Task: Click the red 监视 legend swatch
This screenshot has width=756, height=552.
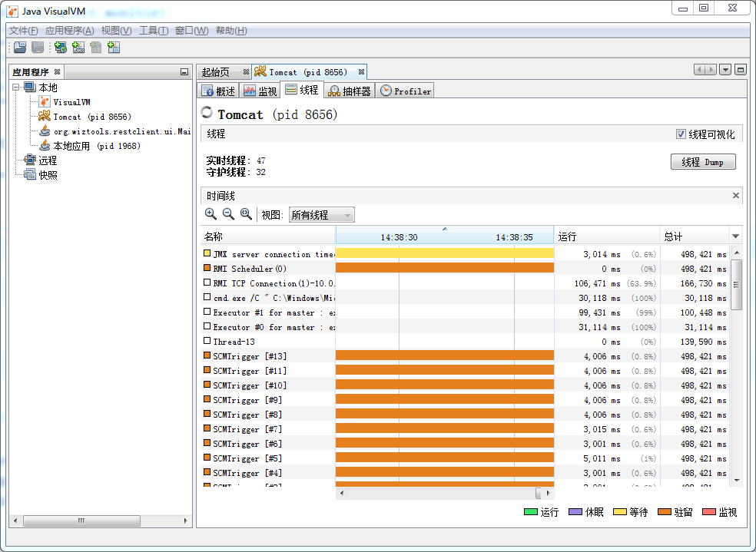Action: pos(709,512)
